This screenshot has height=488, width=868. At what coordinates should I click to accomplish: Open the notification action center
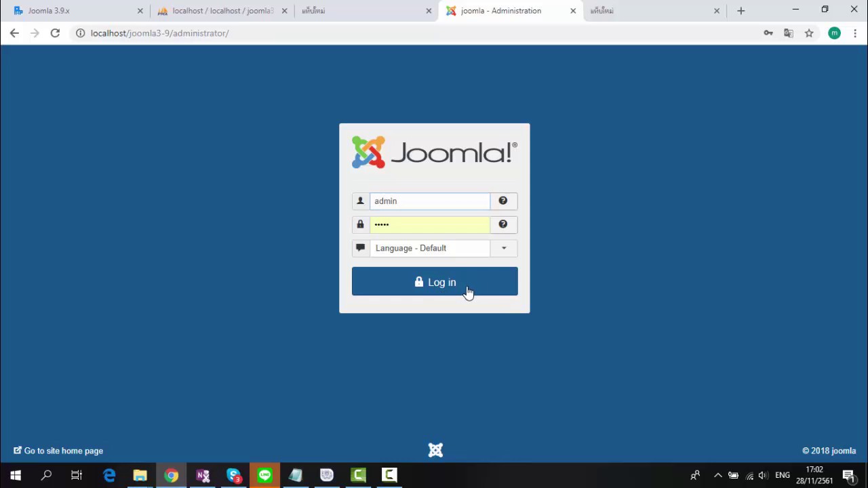[848, 475]
